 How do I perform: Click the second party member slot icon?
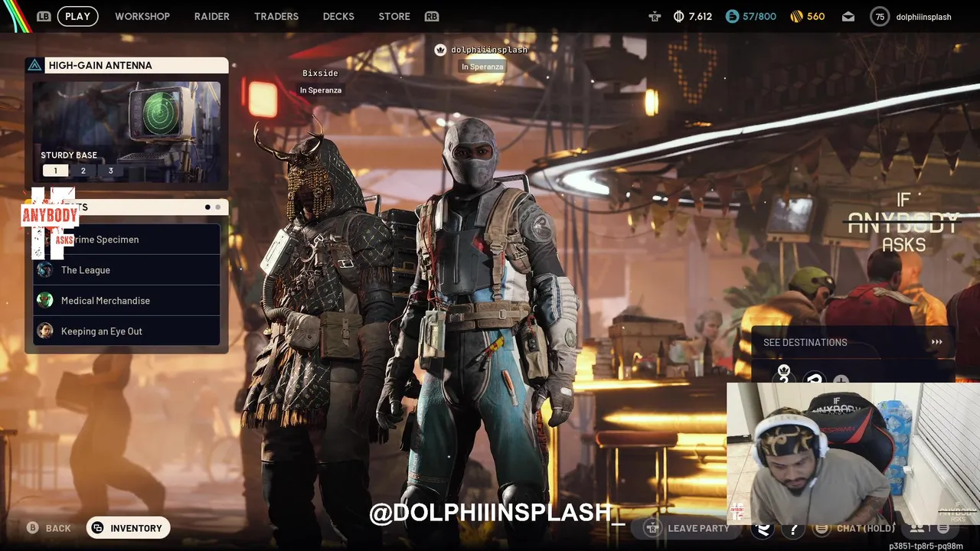(815, 378)
